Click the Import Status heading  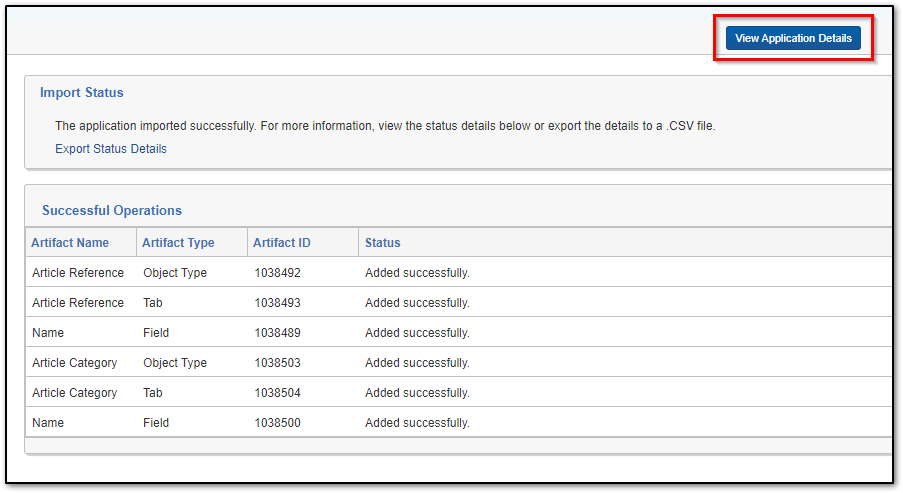point(82,92)
